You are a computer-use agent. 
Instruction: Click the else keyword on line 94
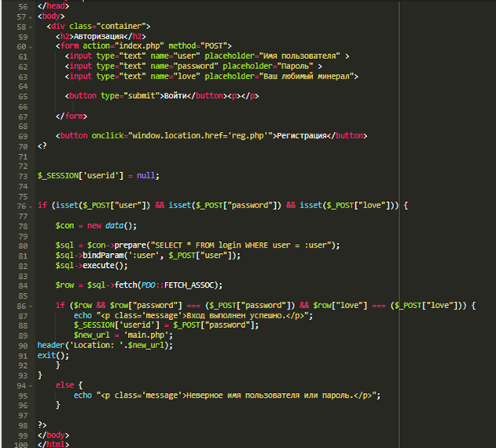point(64,385)
